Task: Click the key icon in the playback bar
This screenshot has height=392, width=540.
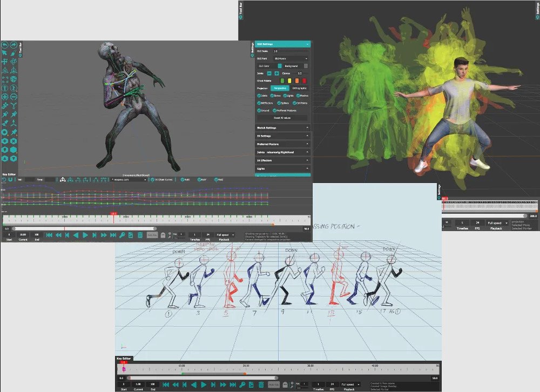Action: pos(123,235)
